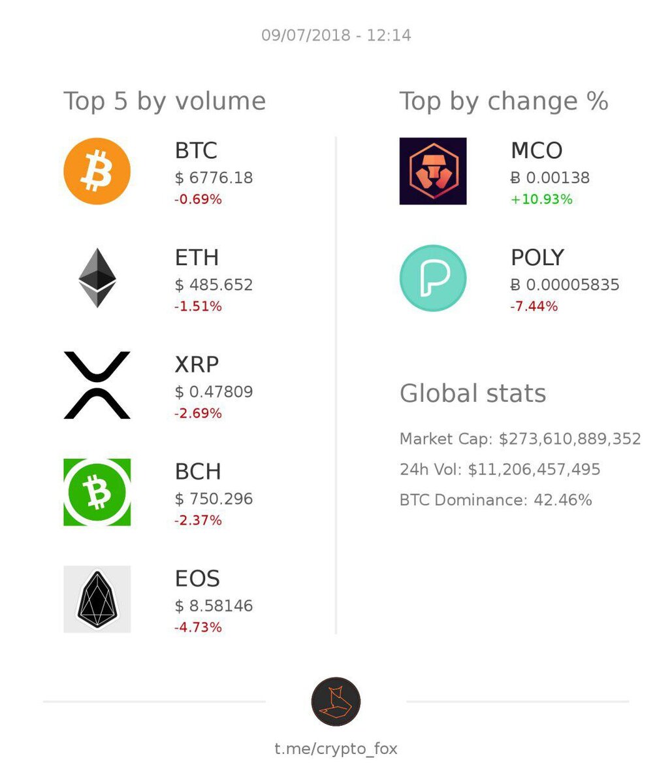Screen dimensions: 672x784
Task: Click the BTC ticker name
Action: point(195,151)
